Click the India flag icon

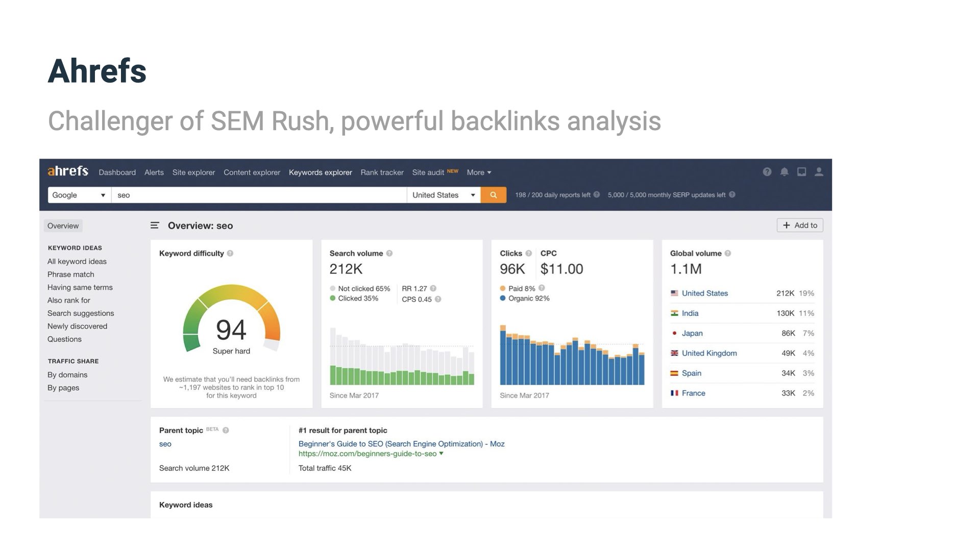pos(674,313)
